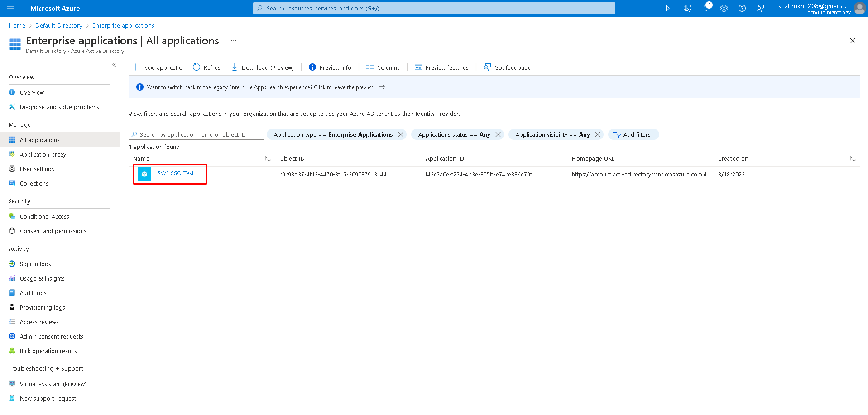
Task: Remove the Application visibility filter
Action: tap(598, 134)
